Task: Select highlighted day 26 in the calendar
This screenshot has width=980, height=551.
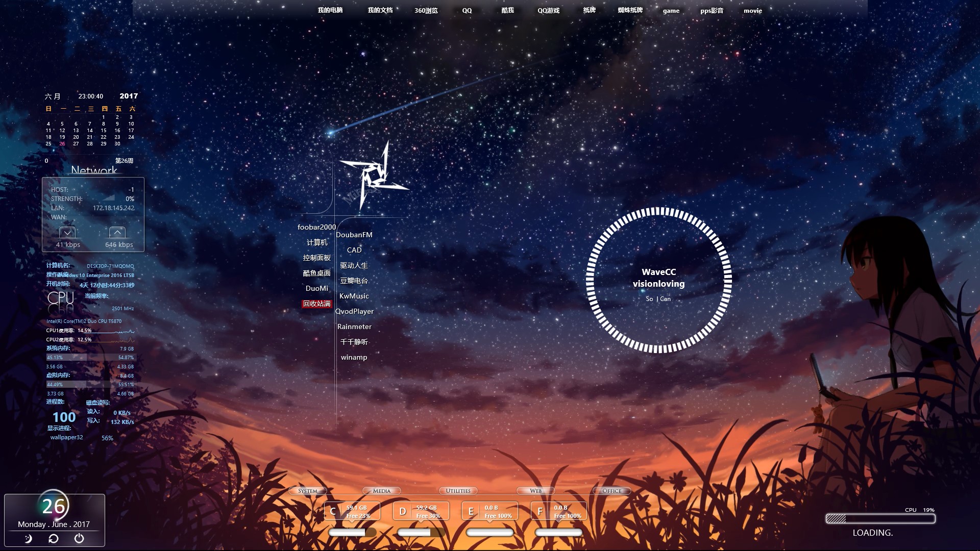Action: [62, 144]
